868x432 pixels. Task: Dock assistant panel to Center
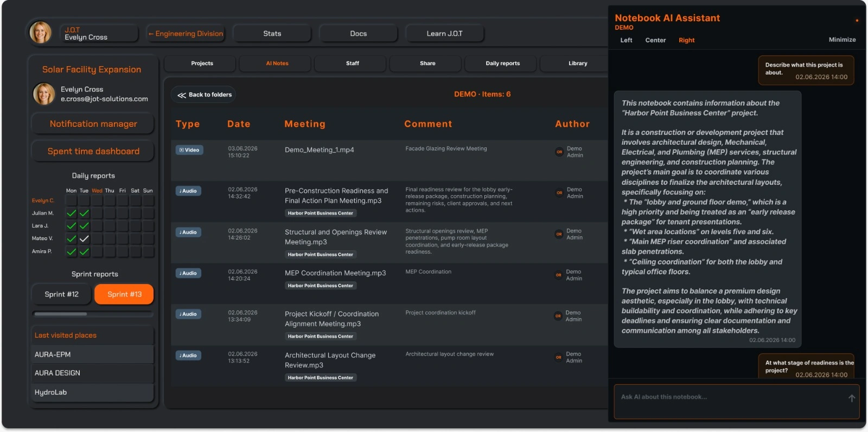pos(655,40)
